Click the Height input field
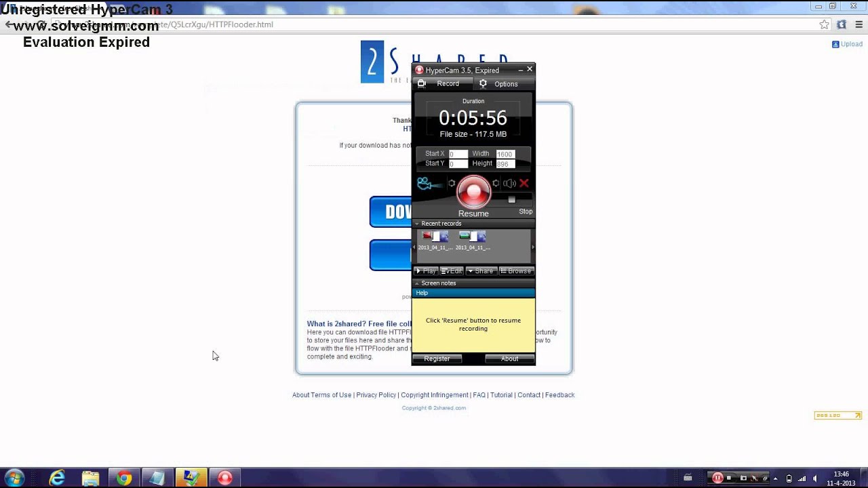868x488 pixels. (x=505, y=164)
